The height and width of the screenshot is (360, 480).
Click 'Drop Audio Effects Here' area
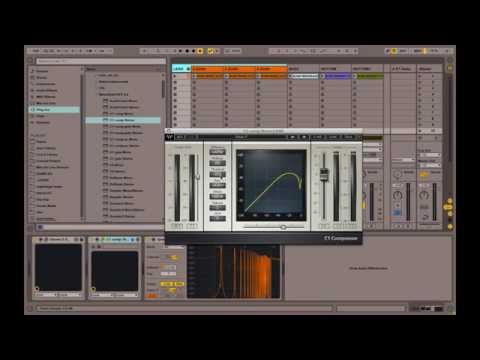click(368, 268)
